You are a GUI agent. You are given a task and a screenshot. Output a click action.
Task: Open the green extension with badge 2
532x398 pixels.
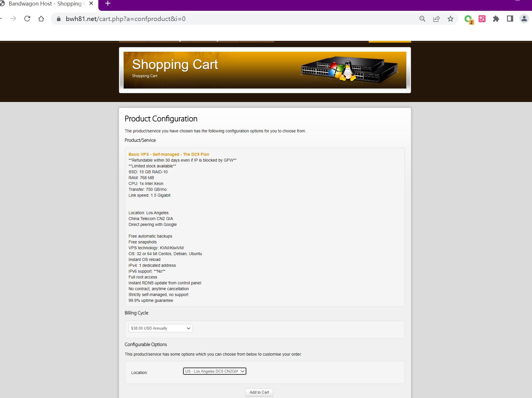click(x=469, y=19)
